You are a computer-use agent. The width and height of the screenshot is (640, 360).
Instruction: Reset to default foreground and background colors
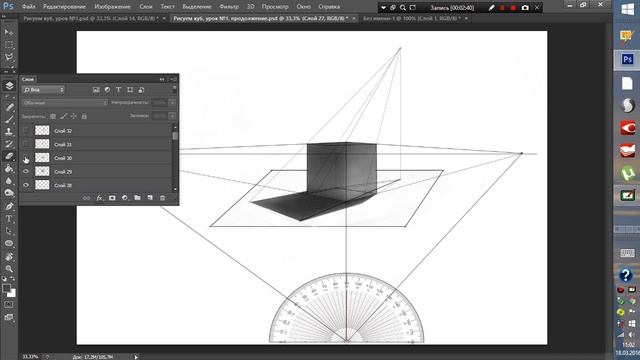click(x=4, y=279)
